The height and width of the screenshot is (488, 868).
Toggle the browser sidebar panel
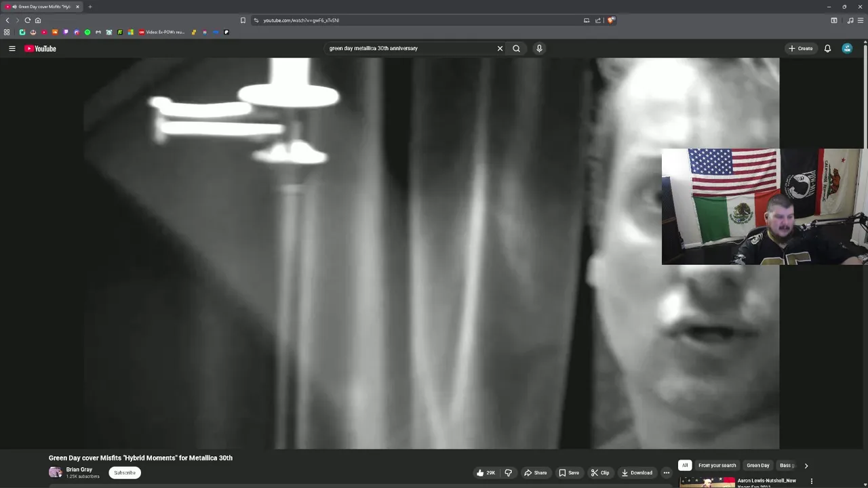[834, 20]
